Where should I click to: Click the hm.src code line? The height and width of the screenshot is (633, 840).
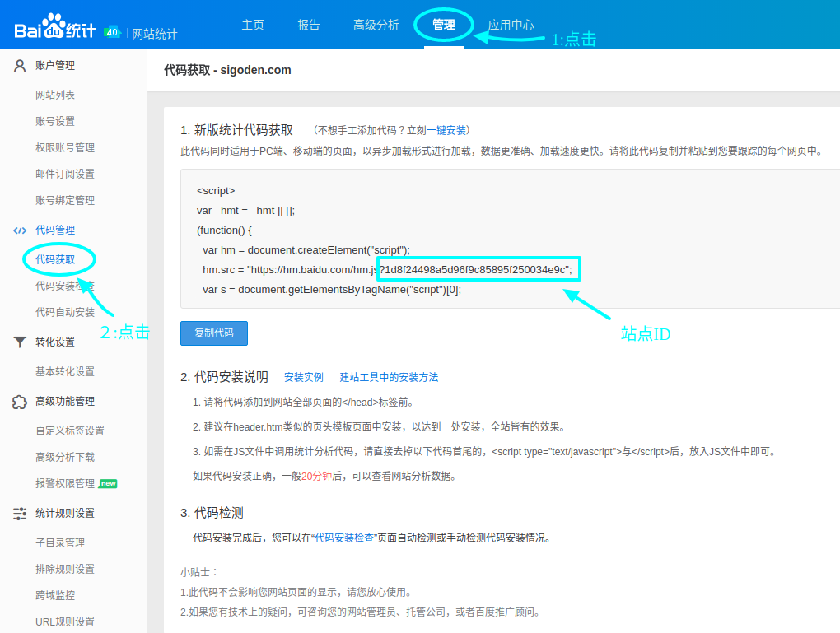click(x=387, y=270)
